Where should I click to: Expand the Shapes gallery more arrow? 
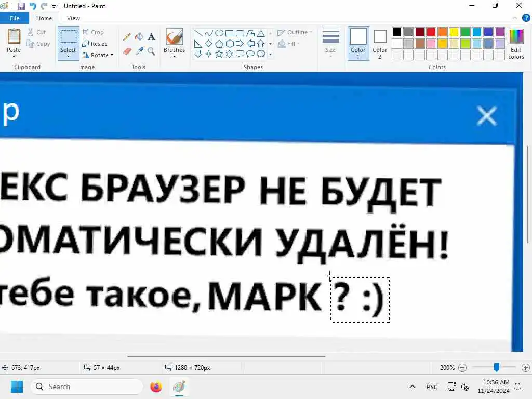pos(270,54)
